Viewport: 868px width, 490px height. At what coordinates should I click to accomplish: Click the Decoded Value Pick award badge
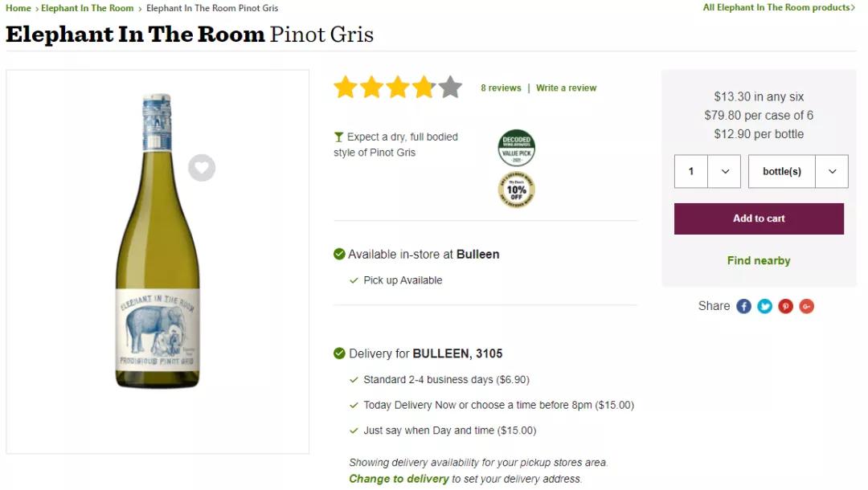coord(516,148)
